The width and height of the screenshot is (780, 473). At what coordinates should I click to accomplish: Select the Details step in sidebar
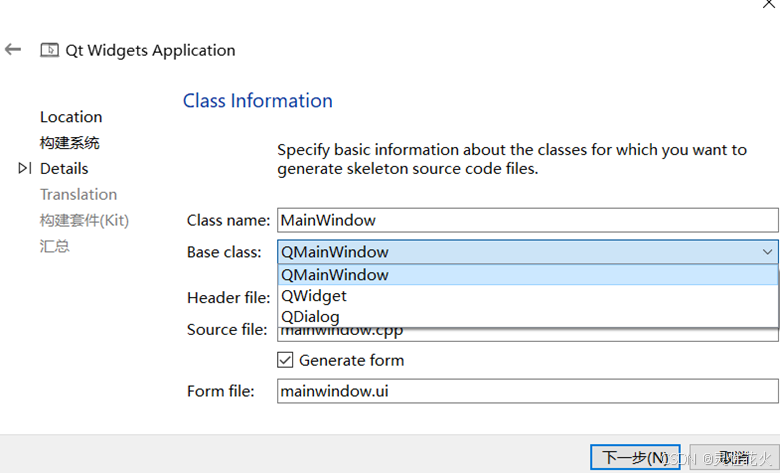pyautogui.click(x=64, y=169)
